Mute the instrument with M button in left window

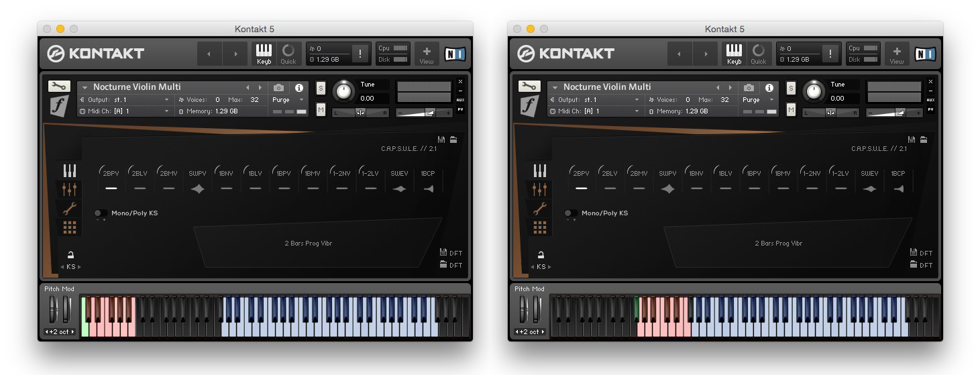[x=321, y=109]
